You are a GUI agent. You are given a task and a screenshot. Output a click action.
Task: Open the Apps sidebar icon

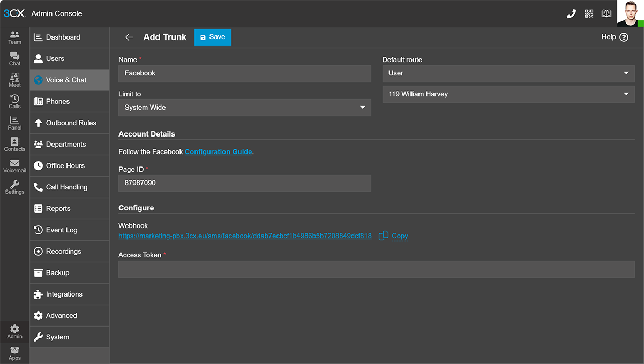(14, 353)
